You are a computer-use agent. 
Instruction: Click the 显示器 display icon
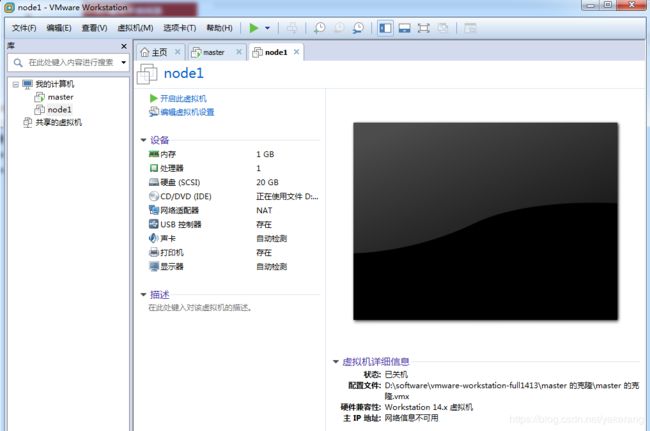click(x=154, y=266)
